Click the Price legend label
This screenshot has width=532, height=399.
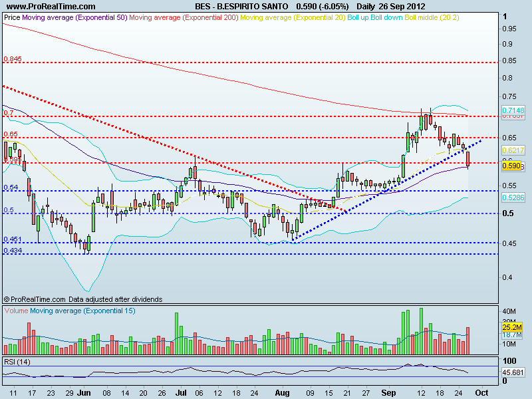[x=12, y=17]
